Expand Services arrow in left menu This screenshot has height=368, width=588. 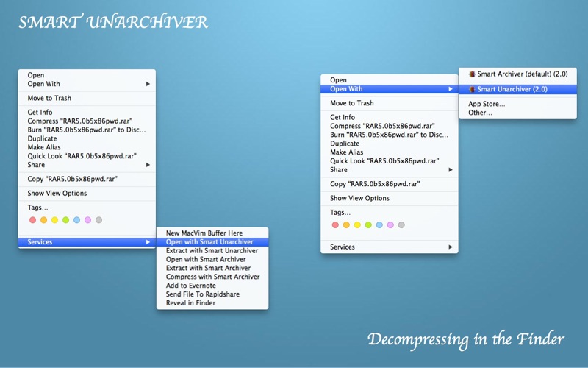click(148, 242)
